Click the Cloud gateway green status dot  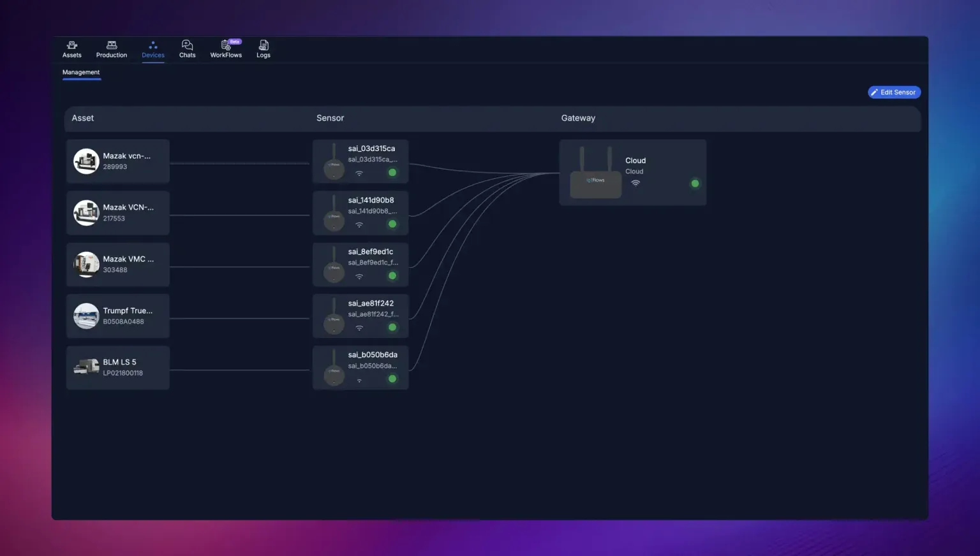[x=695, y=184]
